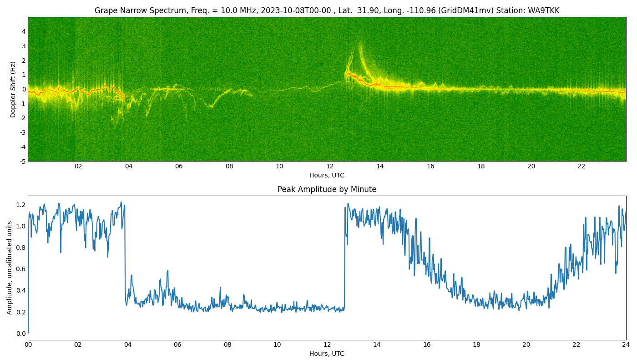Click the Peak Amplitude by Minute title

point(327,189)
